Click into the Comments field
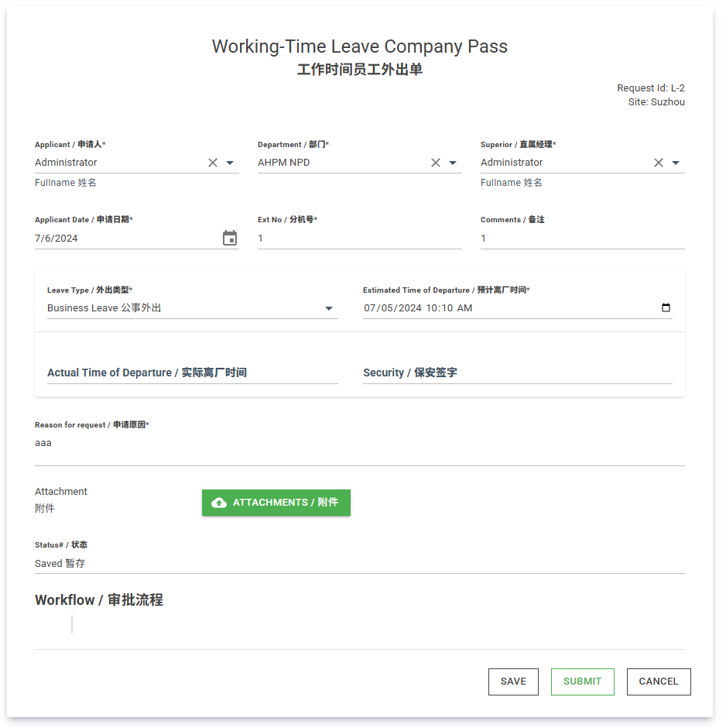The width and height of the screenshot is (726, 728). click(x=582, y=239)
